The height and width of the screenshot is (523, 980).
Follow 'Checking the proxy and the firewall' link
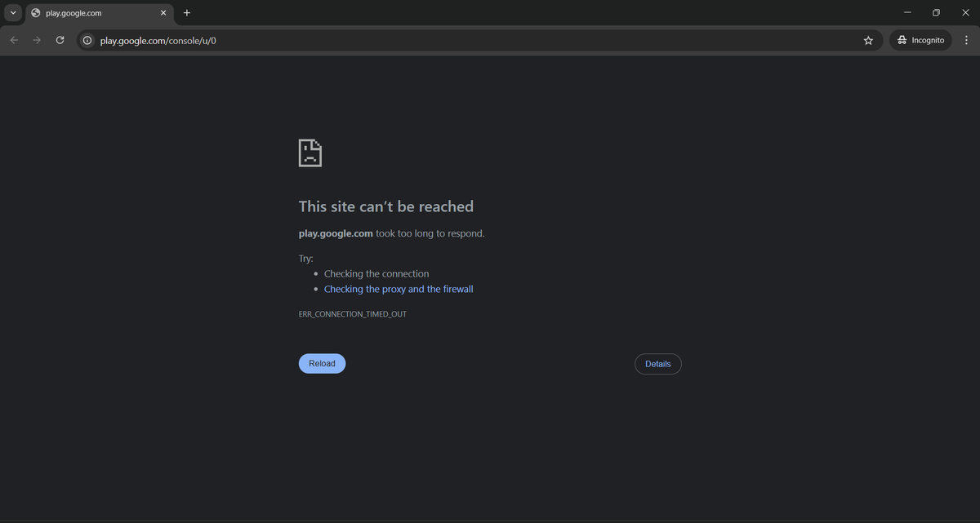click(x=399, y=289)
